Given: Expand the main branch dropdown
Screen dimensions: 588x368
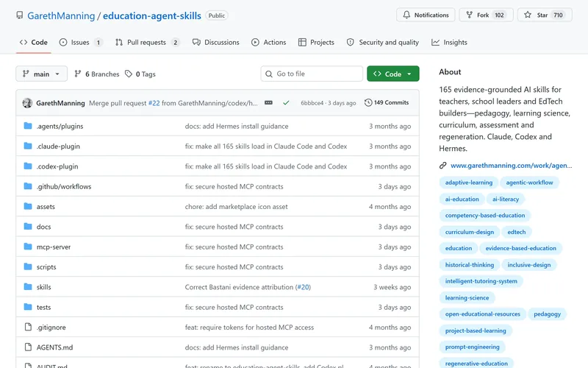Looking at the screenshot, I should 42,74.
